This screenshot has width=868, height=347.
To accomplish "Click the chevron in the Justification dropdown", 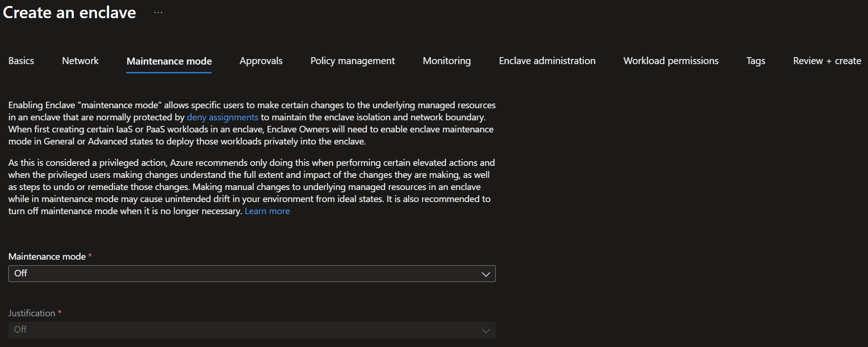I will coord(486,331).
